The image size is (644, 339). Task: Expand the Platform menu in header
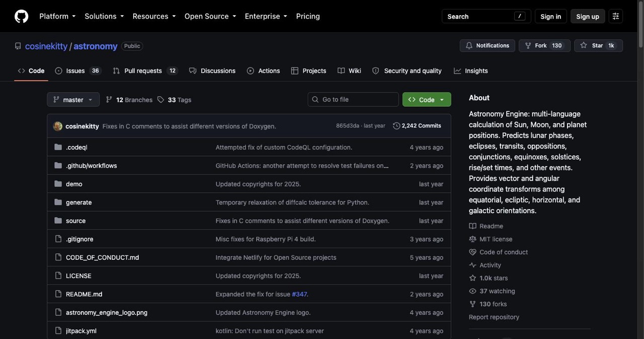pos(57,16)
